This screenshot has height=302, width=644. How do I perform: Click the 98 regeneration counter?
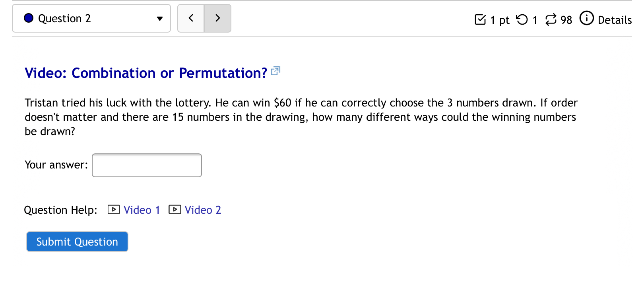pyautogui.click(x=566, y=20)
